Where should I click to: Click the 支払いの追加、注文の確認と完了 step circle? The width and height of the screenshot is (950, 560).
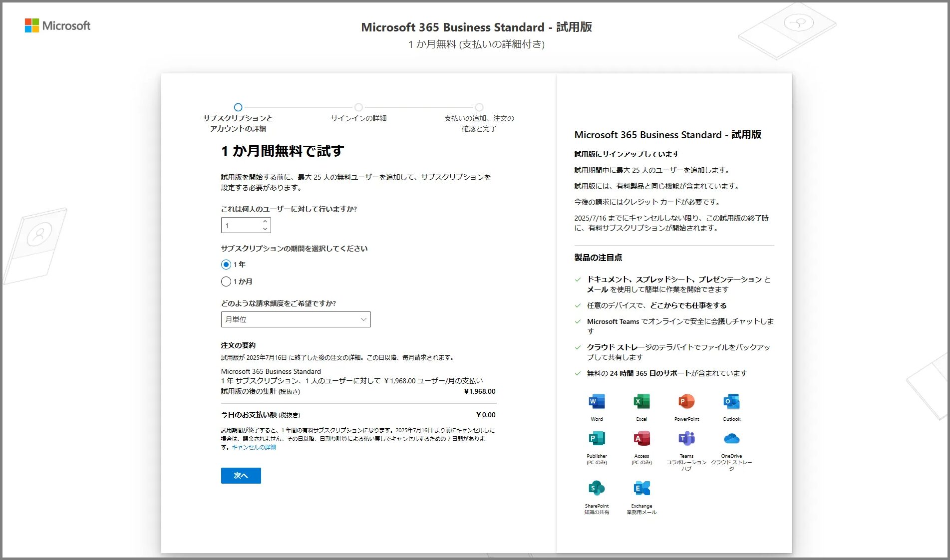coord(479,107)
